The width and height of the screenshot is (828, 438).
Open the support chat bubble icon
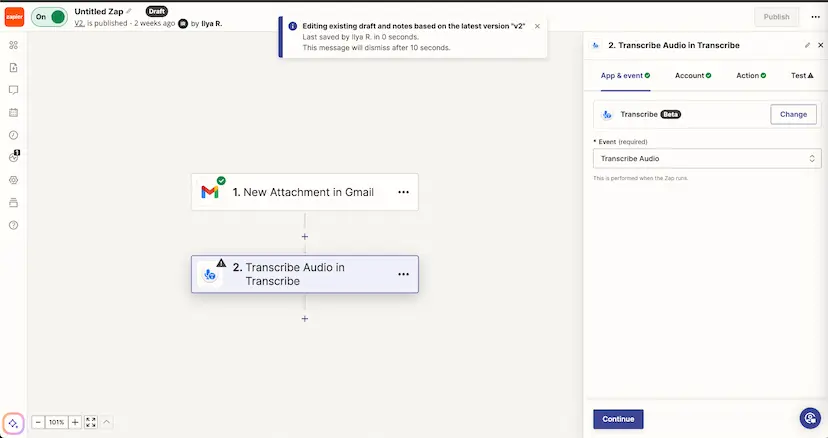tap(810, 418)
